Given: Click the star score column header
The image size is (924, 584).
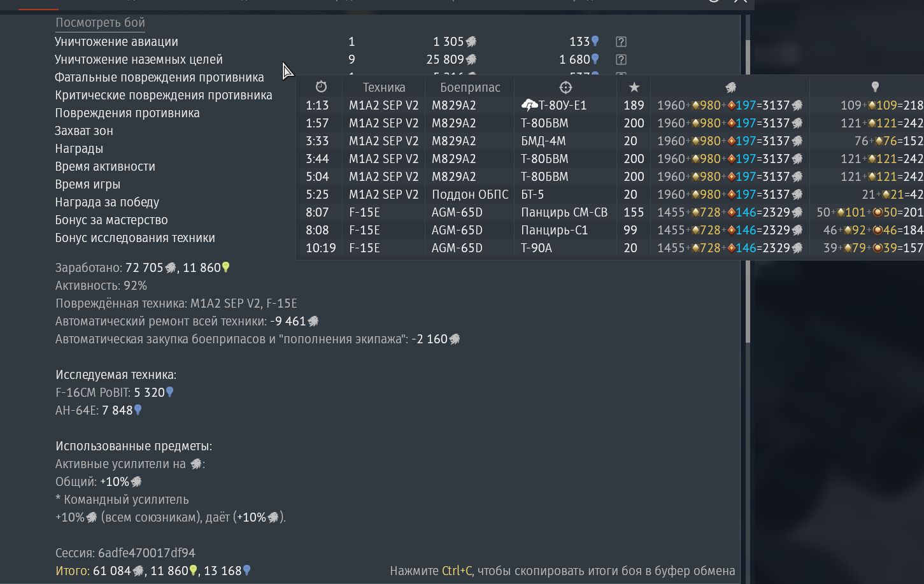Looking at the screenshot, I should (x=634, y=87).
